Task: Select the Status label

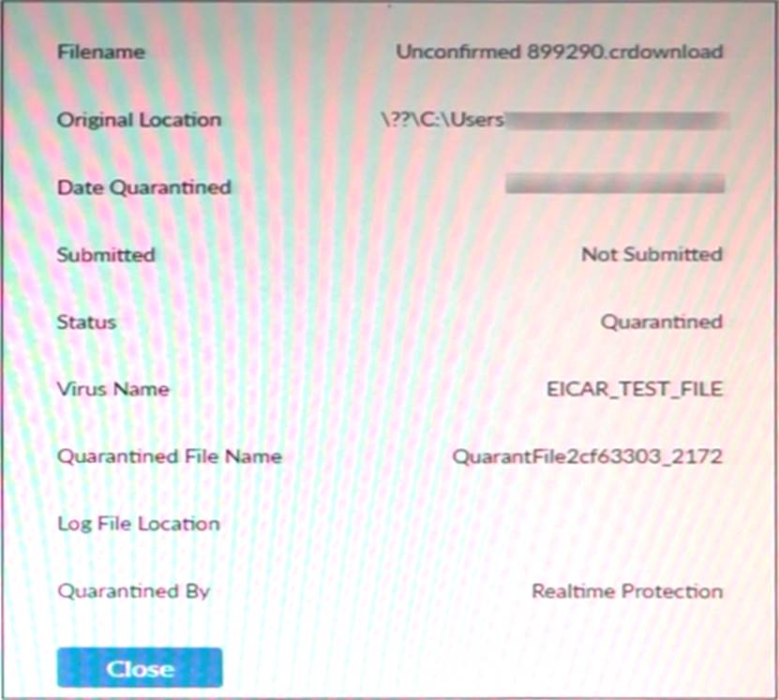Action: click(86, 321)
